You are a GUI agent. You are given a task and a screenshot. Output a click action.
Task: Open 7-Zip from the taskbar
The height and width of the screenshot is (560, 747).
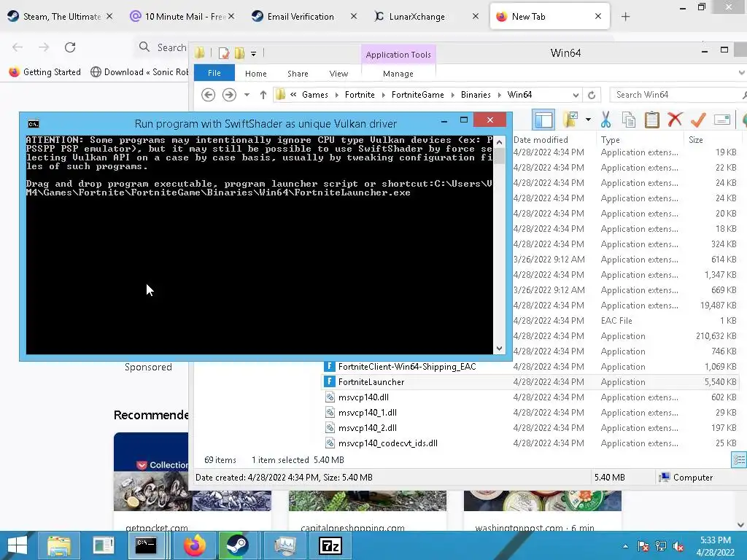tap(330, 545)
